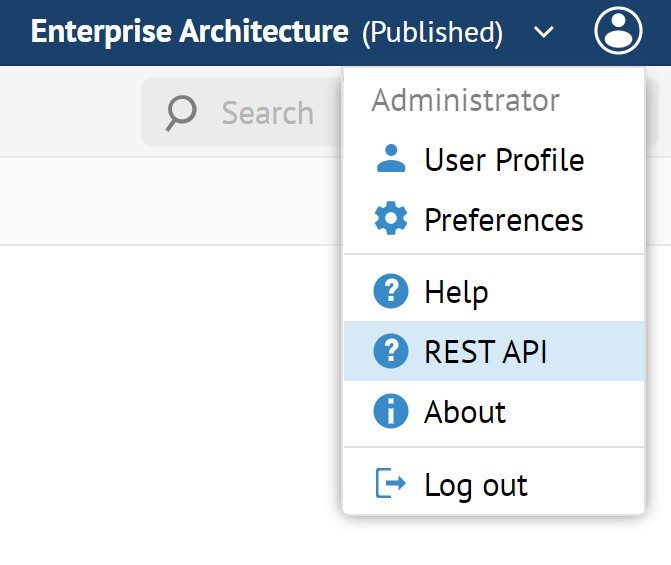Click the gear icon beside Preferences

(390, 219)
